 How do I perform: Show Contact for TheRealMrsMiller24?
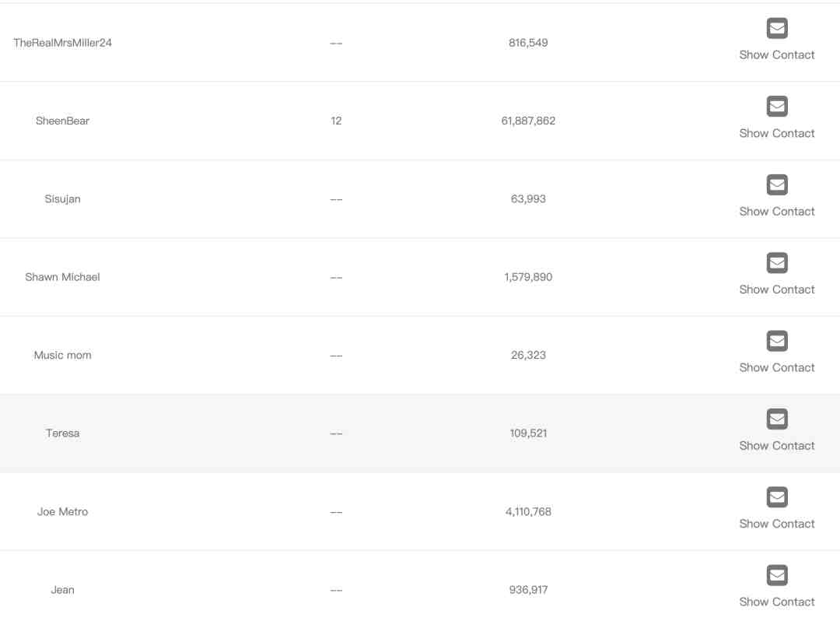pos(777,54)
